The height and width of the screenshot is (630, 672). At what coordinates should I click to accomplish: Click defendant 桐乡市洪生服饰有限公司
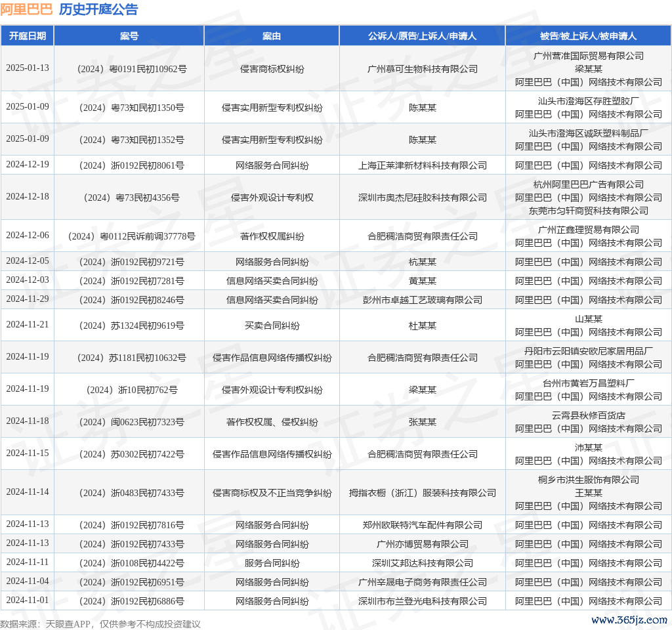pyautogui.click(x=589, y=480)
